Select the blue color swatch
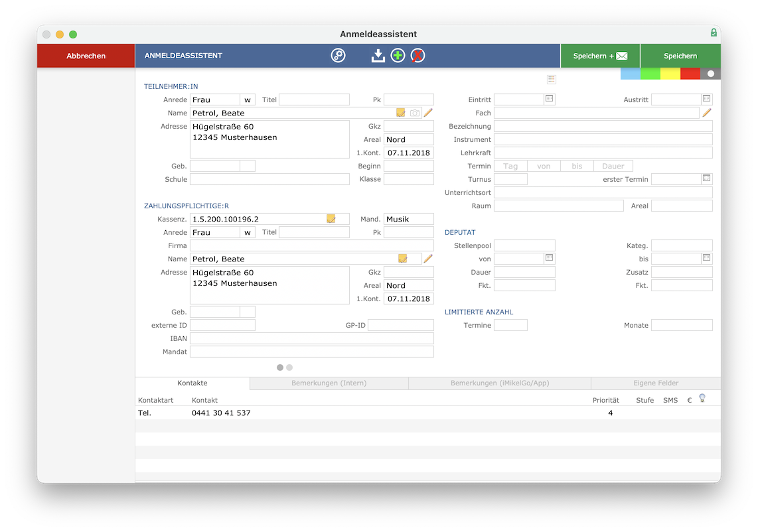 coord(631,74)
